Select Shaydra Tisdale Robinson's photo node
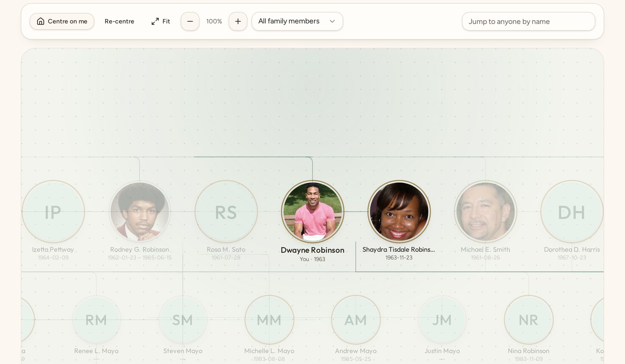Viewport: 625px width, 364px height. click(399, 211)
